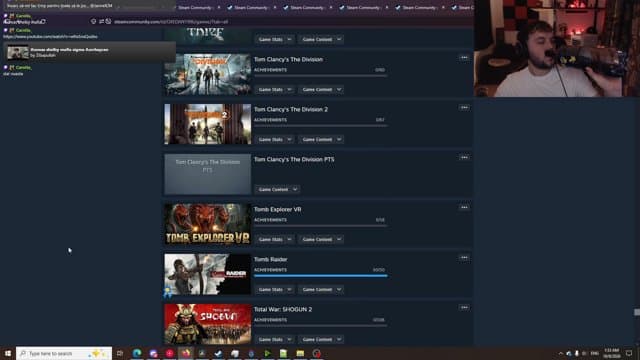Open the Tom Clancy's The Division title link
Image resolution: width=640 pixels, height=360 pixels.
coord(288,60)
